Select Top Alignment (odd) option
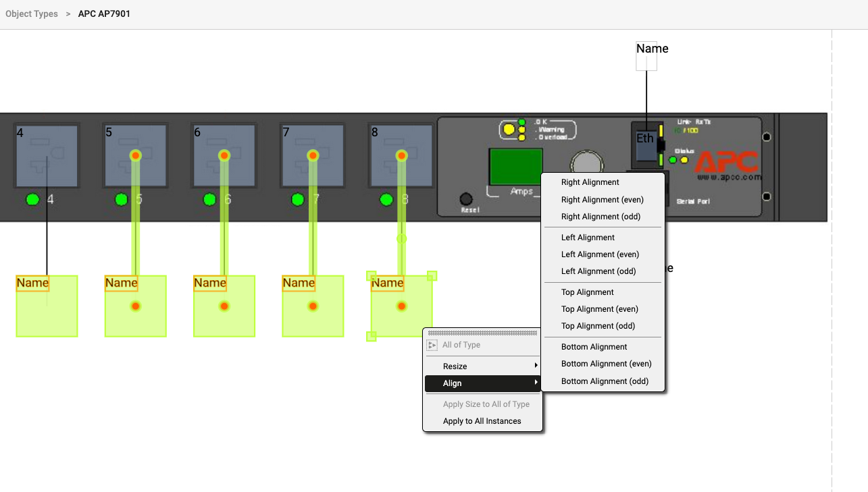Screen dimensions: 868x492 pos(598,326)
